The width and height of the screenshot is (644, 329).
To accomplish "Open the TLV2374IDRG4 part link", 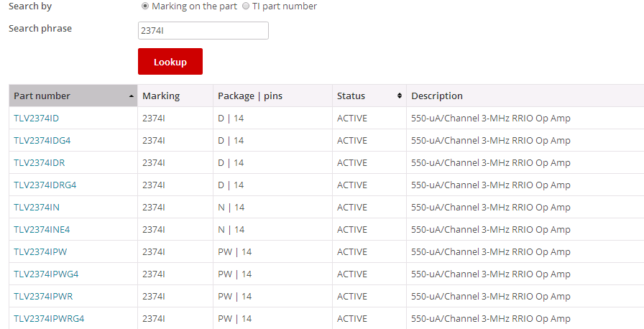I will pyautogui.click(x=45, y=185).
